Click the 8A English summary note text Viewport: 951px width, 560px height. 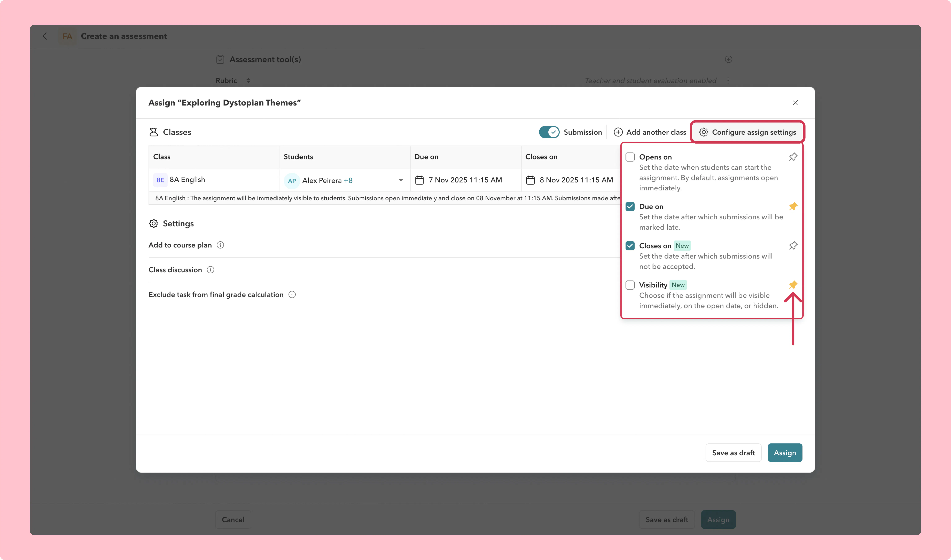click(x=388, y=198)
